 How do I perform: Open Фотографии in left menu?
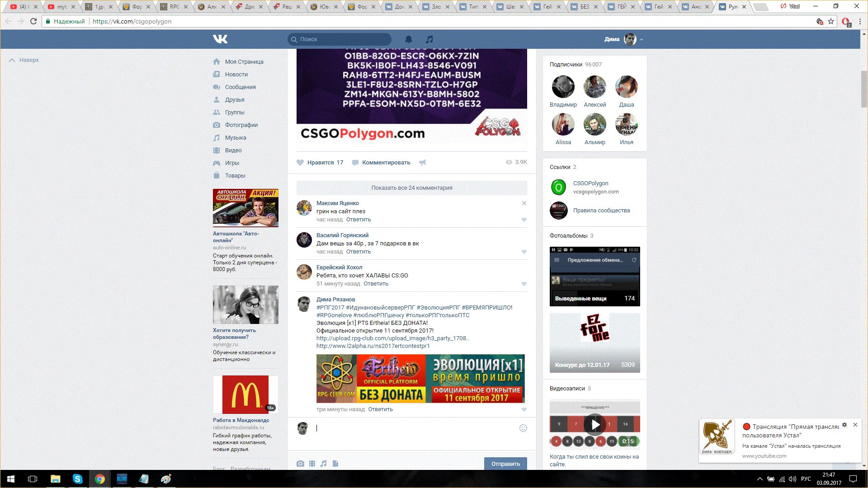pyautogui.click(x=241, y=125)
